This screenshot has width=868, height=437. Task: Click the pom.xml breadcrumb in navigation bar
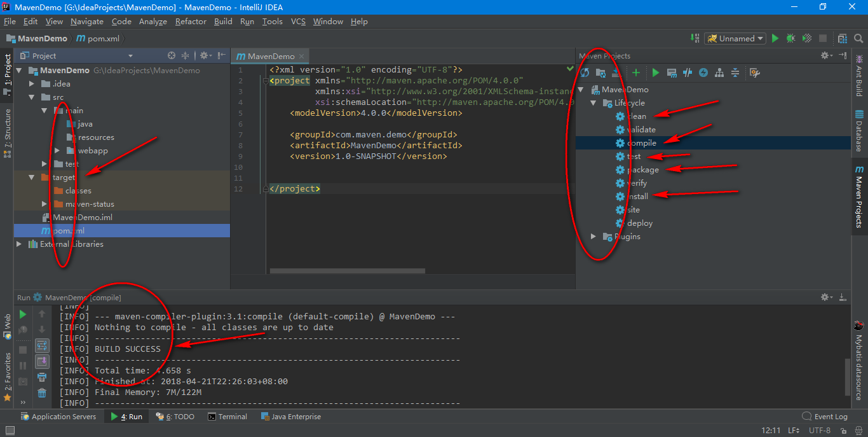pos(97,38)
